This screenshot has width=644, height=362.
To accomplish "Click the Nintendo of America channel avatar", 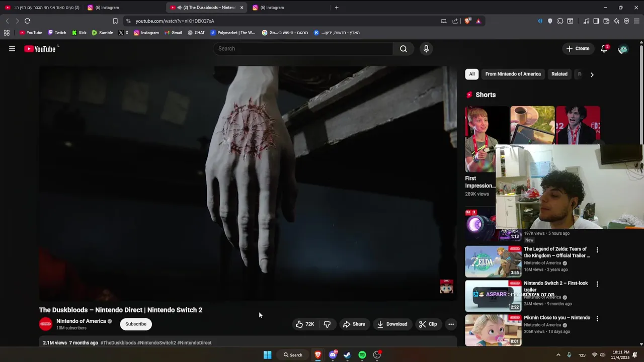I will tap(46, 324).
